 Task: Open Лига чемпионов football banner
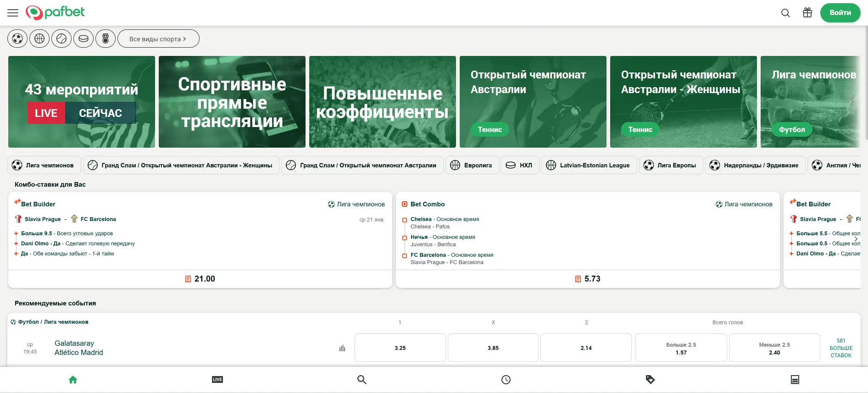pos(810,102)
